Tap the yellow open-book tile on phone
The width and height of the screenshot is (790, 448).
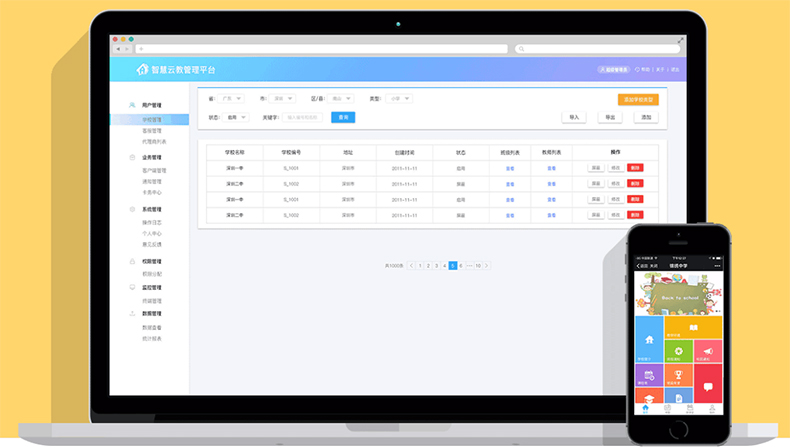pyautogui.click(x=693, y=328)
